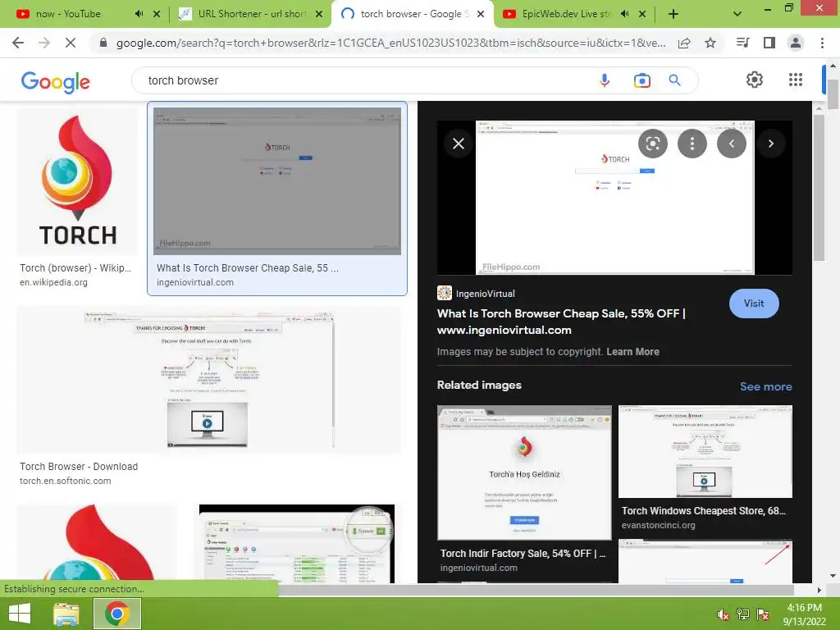Go to previous image in preview
Screen dimensions: 840x630
(731, 144)
